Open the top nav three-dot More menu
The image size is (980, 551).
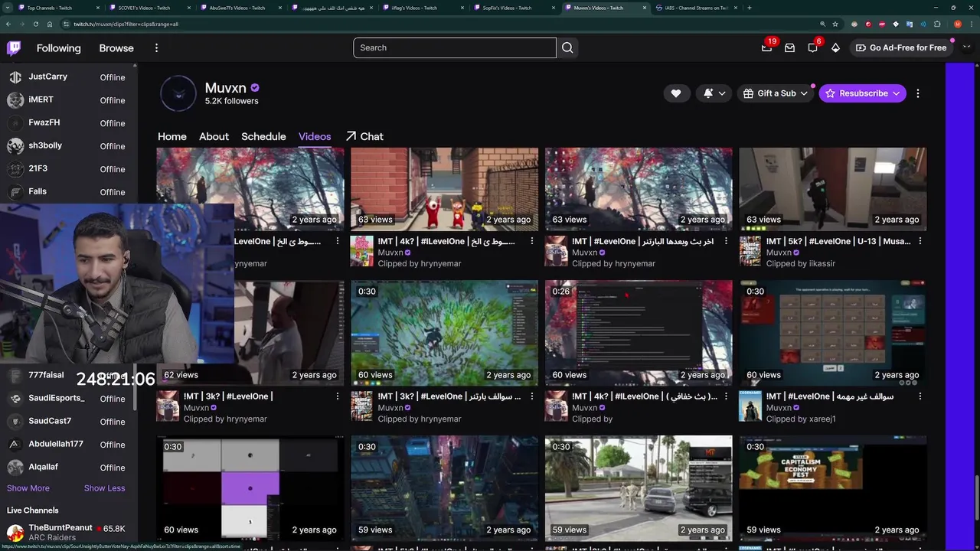tap(156, 47)
